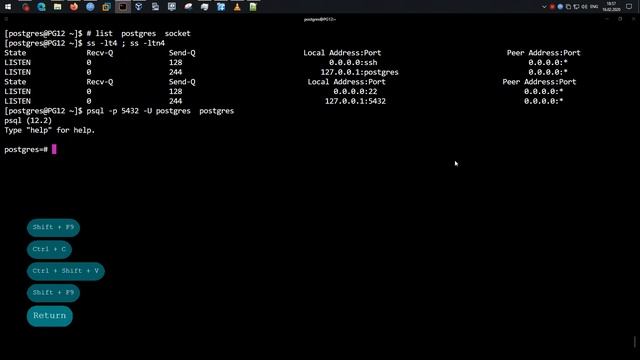The image size is (640, 360).
Task: Click the '0.0.0.0:22' local address
Action: point(355,91)
